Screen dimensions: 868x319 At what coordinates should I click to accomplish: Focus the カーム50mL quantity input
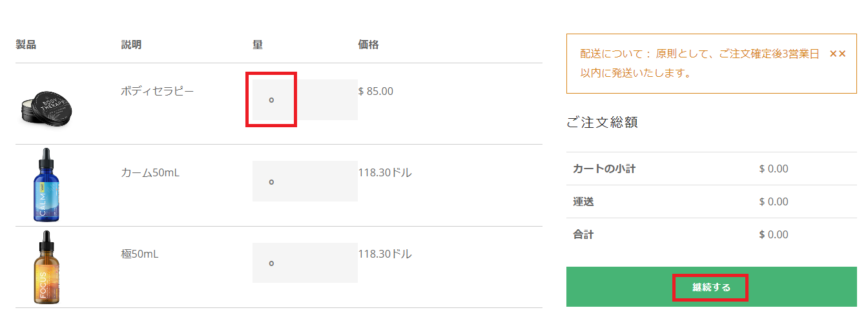click(305, 181)
